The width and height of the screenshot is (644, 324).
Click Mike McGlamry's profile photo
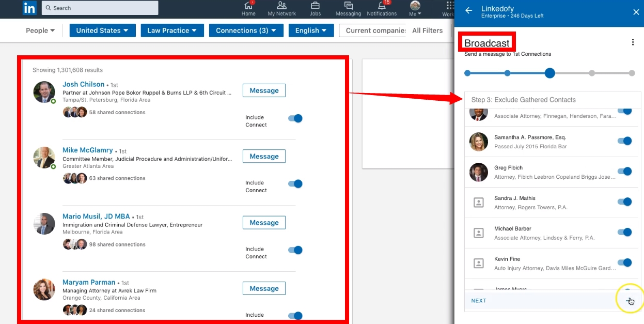pyautogui.click(x=44, y=158)
